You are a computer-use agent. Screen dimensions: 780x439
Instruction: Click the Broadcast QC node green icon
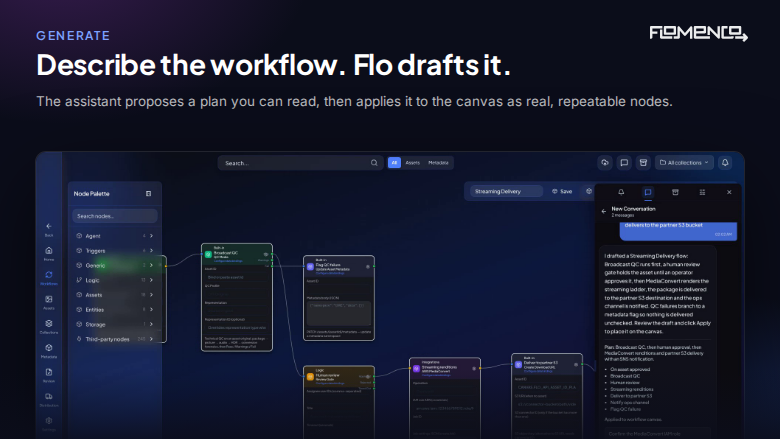(x=208, y=254)
